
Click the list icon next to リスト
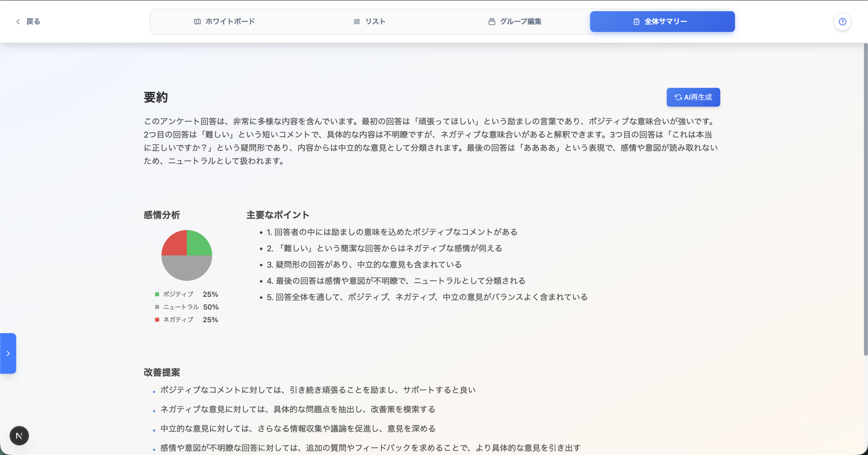356,21
